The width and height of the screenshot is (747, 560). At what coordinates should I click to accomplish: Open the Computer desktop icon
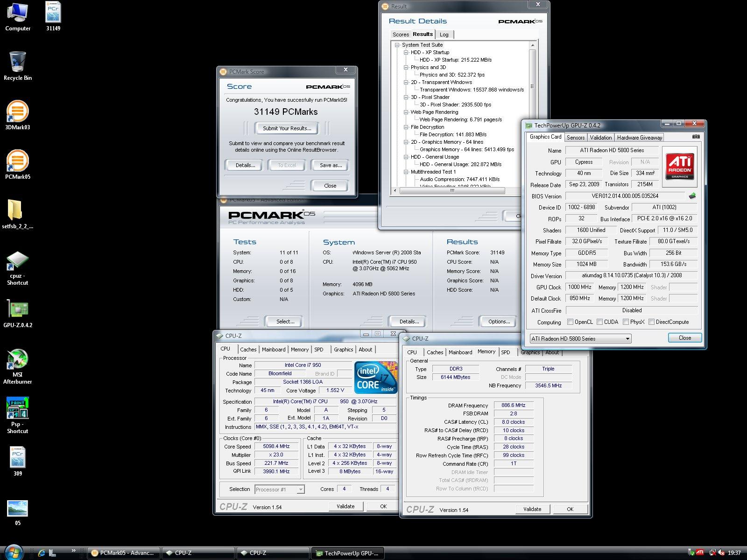pyautogui.click(x=18, y=17)
